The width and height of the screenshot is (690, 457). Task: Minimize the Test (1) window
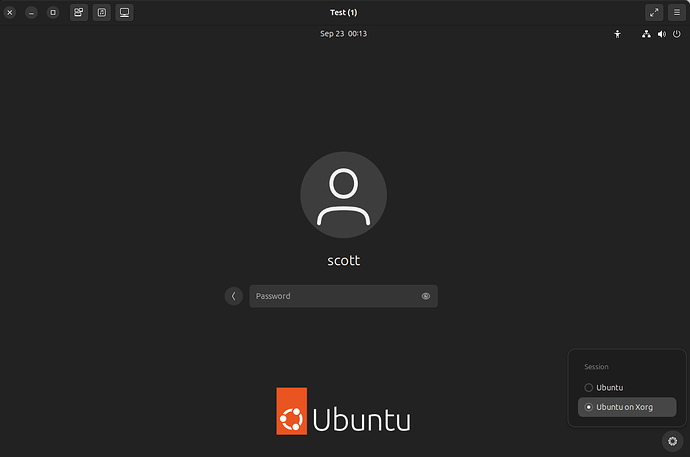pos(32,12)
